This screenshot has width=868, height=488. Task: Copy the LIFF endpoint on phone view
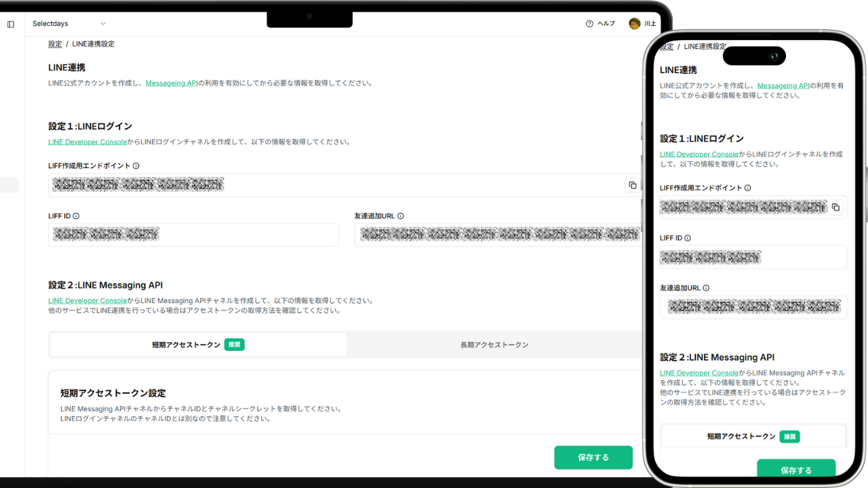[835, 207]
